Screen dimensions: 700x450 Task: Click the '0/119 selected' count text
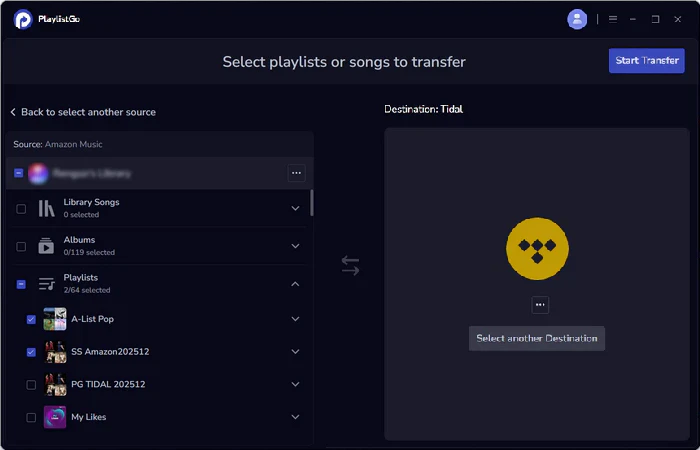(89, 253)
